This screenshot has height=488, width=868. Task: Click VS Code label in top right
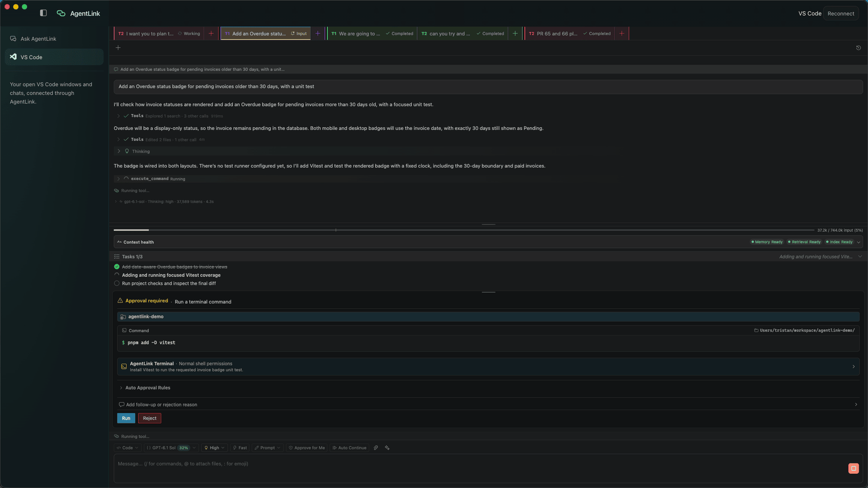point(810,13)
